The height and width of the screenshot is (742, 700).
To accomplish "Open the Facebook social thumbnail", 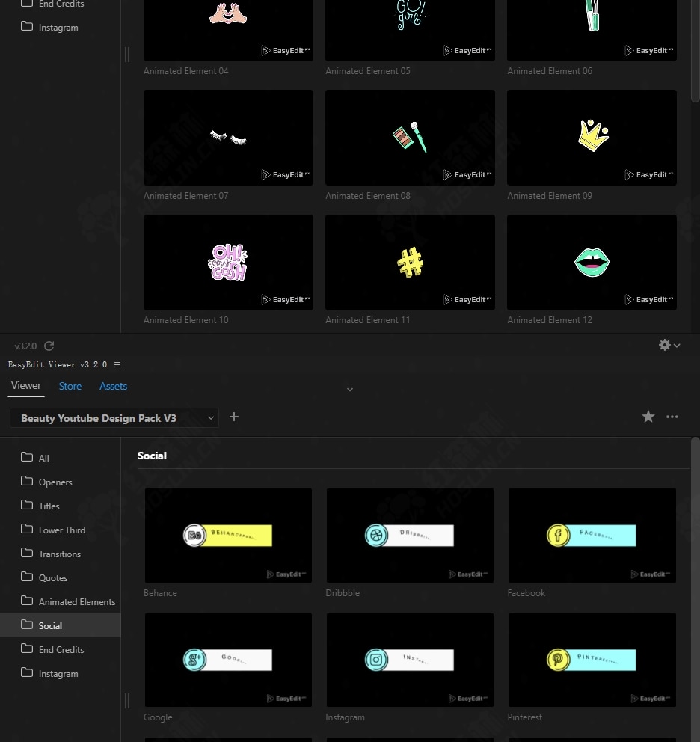I will point(592,536).
